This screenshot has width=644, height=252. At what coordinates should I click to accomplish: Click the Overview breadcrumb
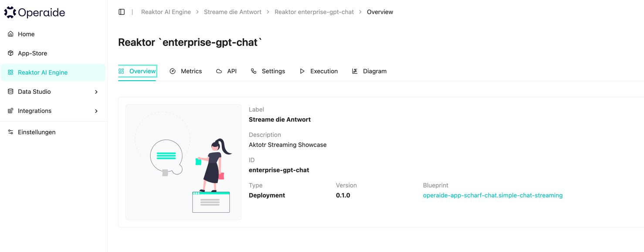tap(380, 12)
